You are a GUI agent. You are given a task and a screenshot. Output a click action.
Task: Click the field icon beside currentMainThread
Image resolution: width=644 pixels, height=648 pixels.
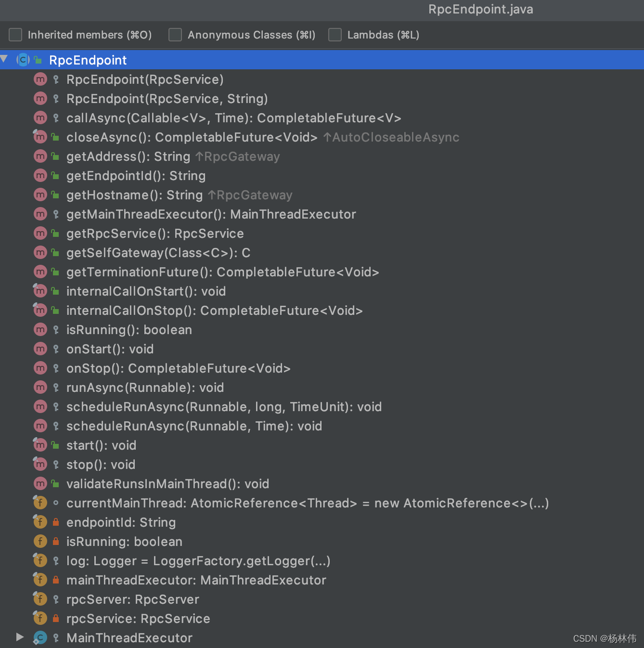click(x=40, y=503)
